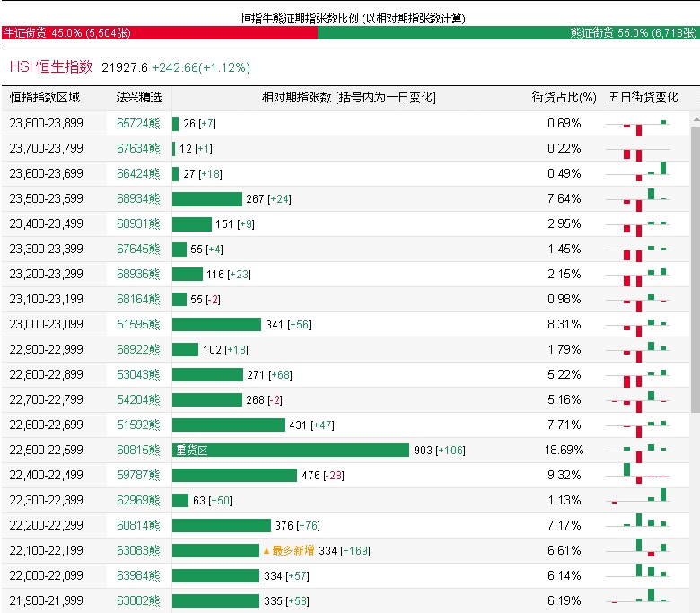This screenshot has height=613, width=700.
Task: Click the value 376 [+76]
Action: 297,525
